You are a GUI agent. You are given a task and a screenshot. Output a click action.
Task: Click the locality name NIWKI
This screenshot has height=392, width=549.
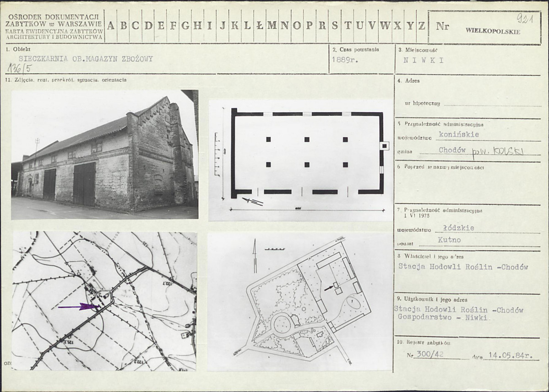click(x=424, y=60)
